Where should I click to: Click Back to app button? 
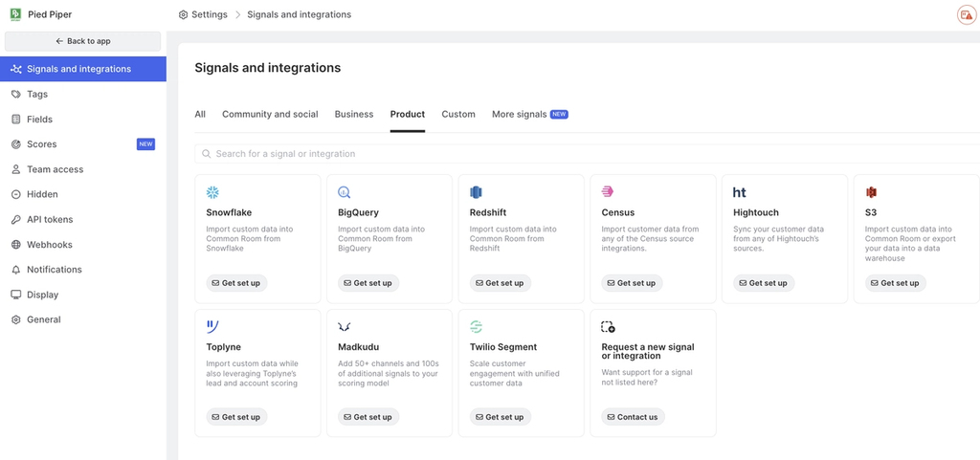coord(83,41)
